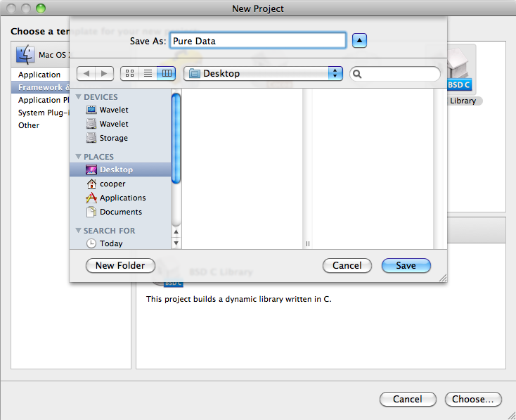516x420 pixels.
Task: Click the Mac OS X Finder icon
Action: tap(26, 54)
